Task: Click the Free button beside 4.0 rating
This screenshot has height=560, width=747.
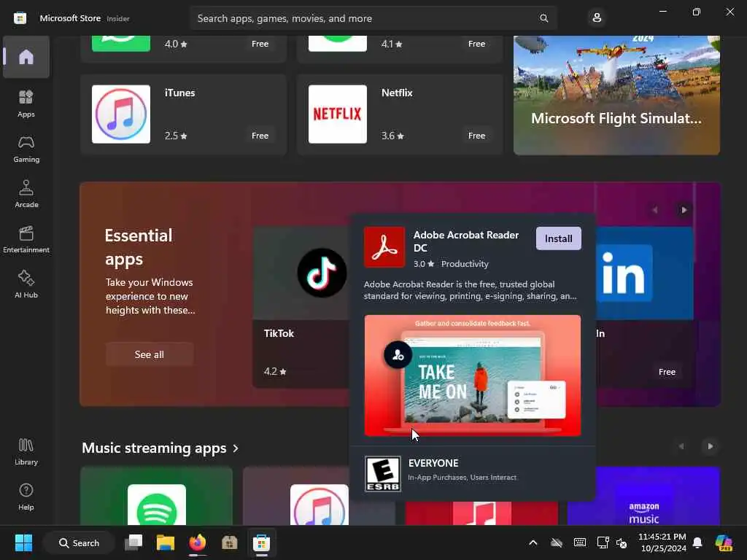Action: 260,44
